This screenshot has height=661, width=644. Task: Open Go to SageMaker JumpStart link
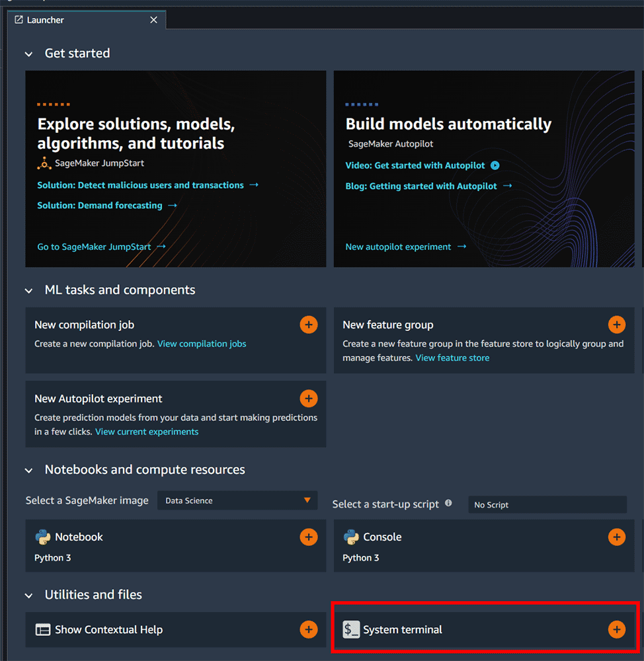94,247
